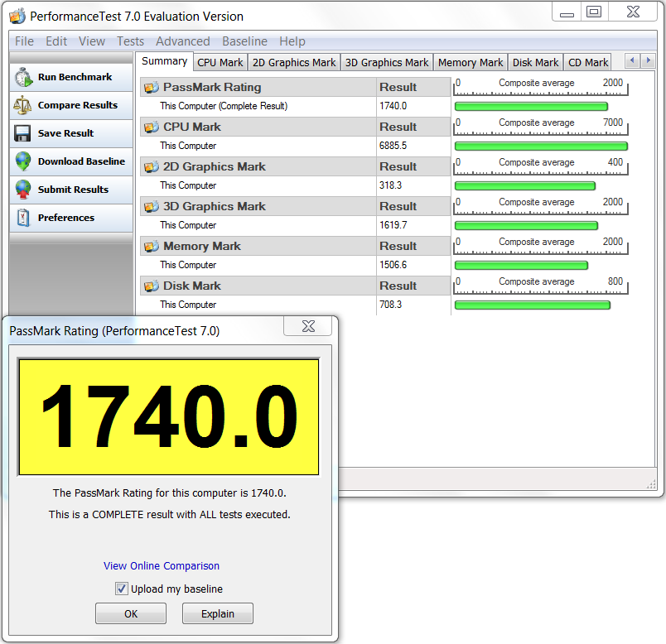666x644 pixels.
Task: Click the 3D Graphics Mark green result bar
Action: pyautogui.click(x=526, y=225)
